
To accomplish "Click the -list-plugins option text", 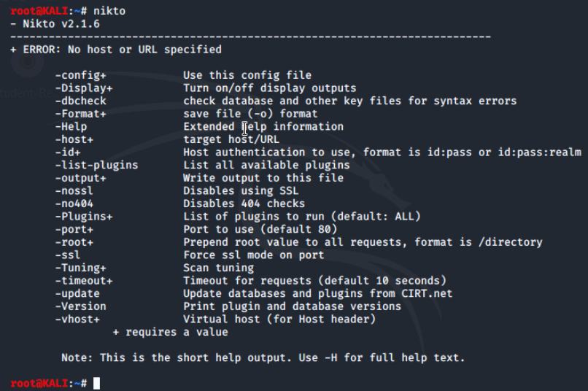I will (96, 166).
